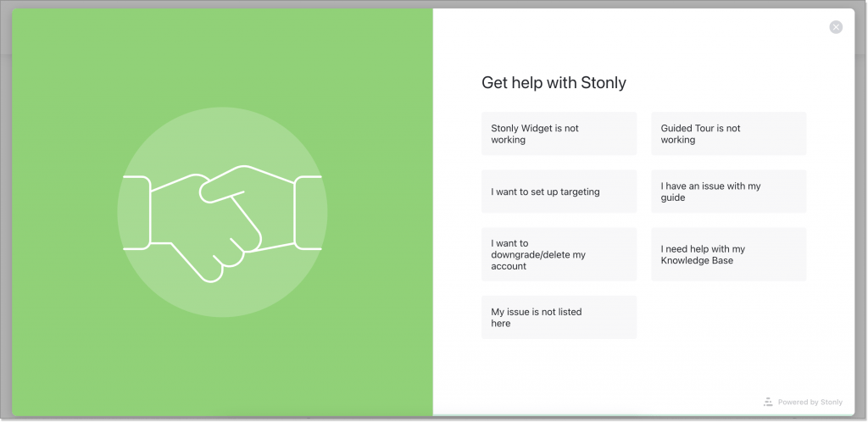
Task: Click blank space below 'Knowledge Base' option
Action: point(728,318)
